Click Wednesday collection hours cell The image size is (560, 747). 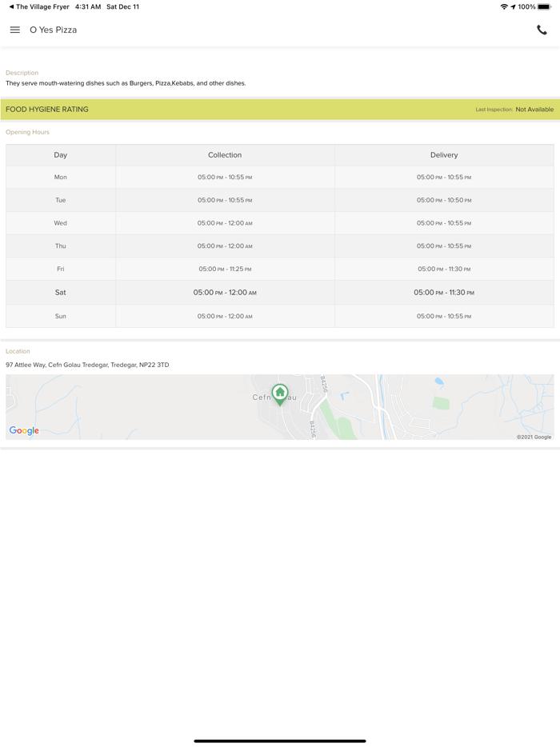[225, 223]
